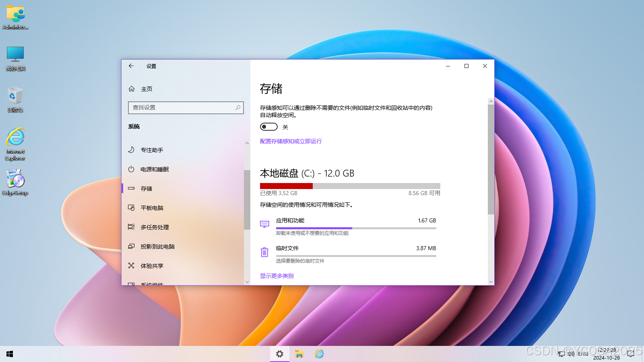Open the 平板电脑 settings page
Screen dimensions: 644x362
click(x=183, y=208)
